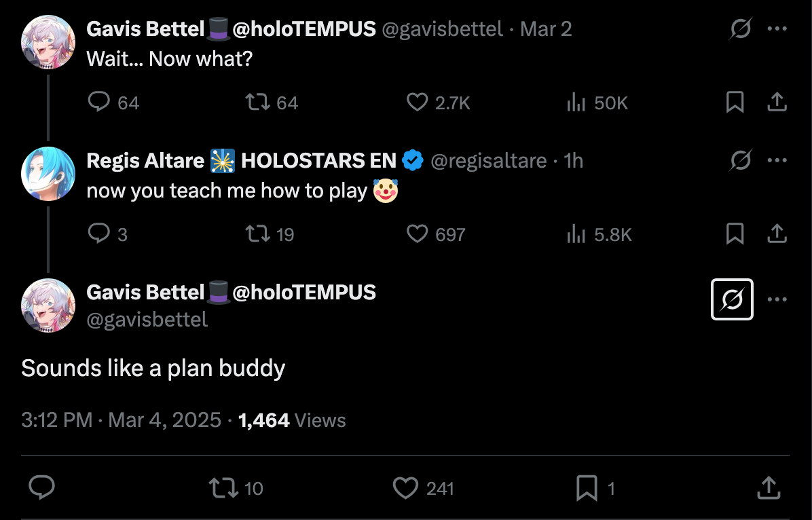View analytics of Regis Altare's 5.8K-view tweet
The width and height of the screenshot is (812, 520).
(576, 234)
